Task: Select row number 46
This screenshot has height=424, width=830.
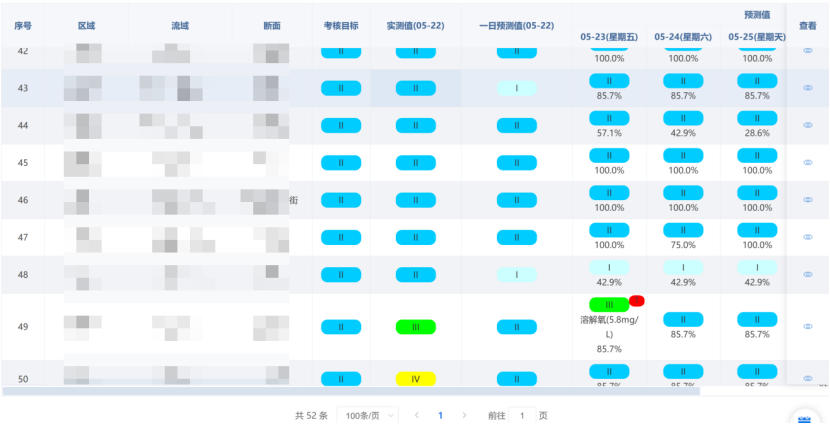Action: pos(23,200)
